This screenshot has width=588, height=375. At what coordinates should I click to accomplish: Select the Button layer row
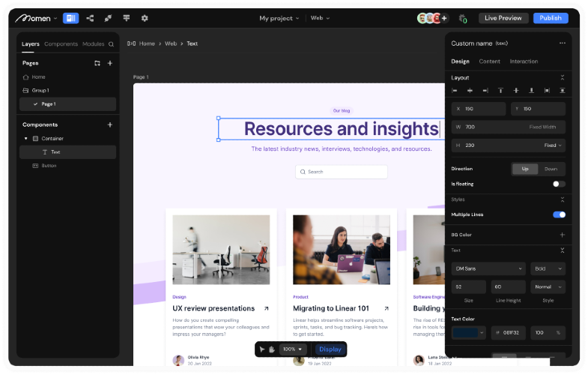coord(68,166)
